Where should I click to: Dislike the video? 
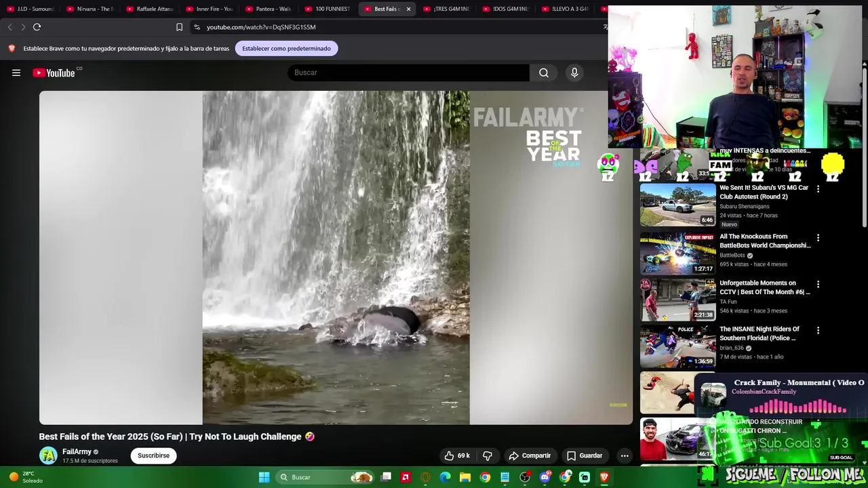point(487,455)
